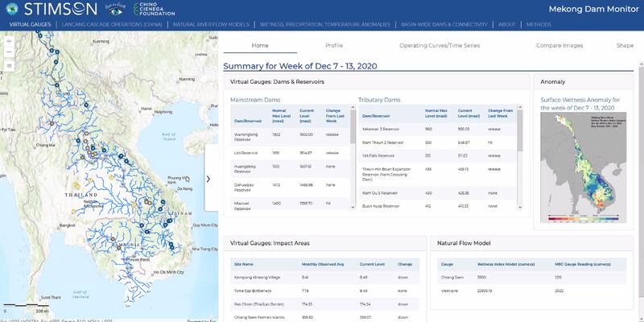Viewport: 644px width, 322px height.
Task: Open the Profile tab
Action: point(333,46)
